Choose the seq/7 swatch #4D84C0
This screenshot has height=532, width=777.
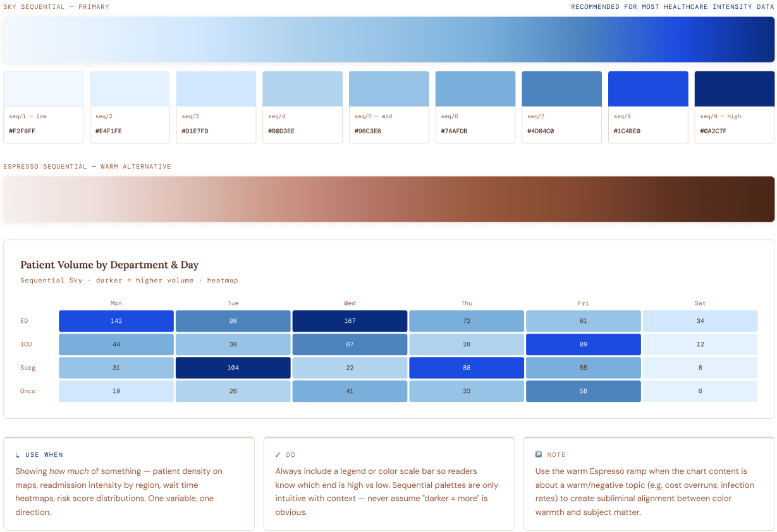point(561,107)
